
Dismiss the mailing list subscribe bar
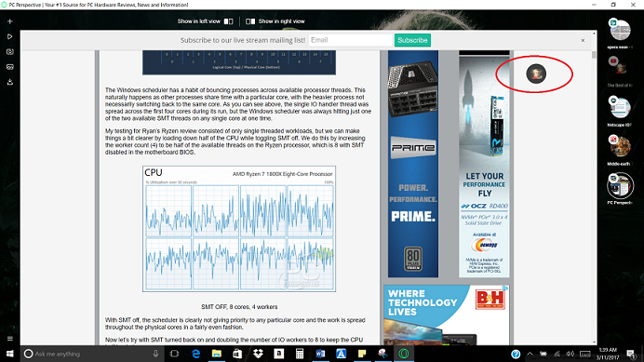pos(583,40)
